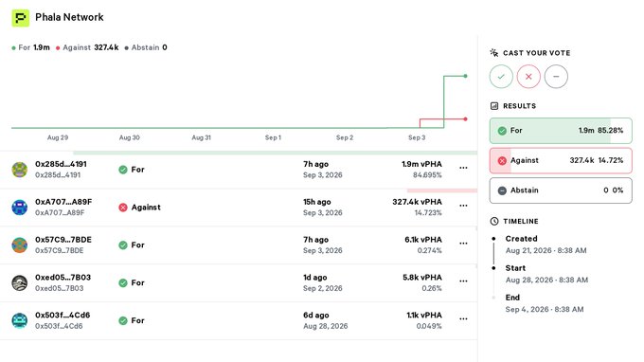The width and height of the screenshot is (644, 362).
Task: Open the Phala Network title link
Action: [69, 17]
